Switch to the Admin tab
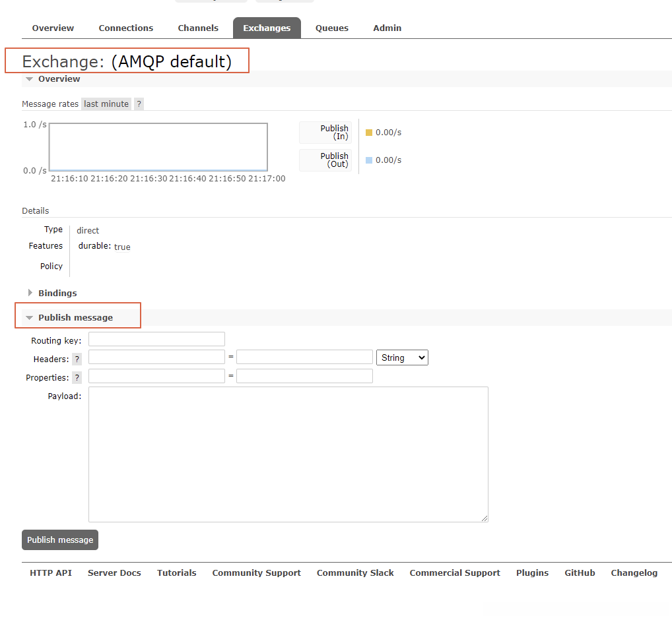Screen dimensions: 672x622 coord(387,28)
